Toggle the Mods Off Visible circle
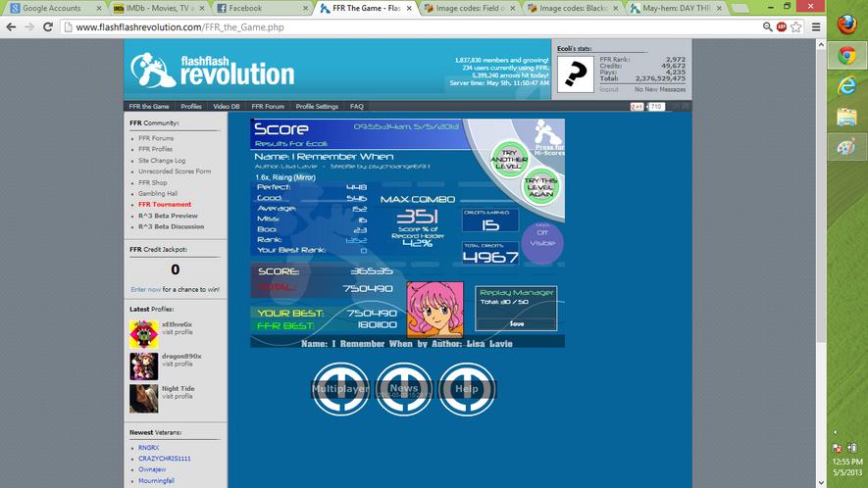Image resolution: width=868 pixels, height=488 pixels. [x=542, y=242]
